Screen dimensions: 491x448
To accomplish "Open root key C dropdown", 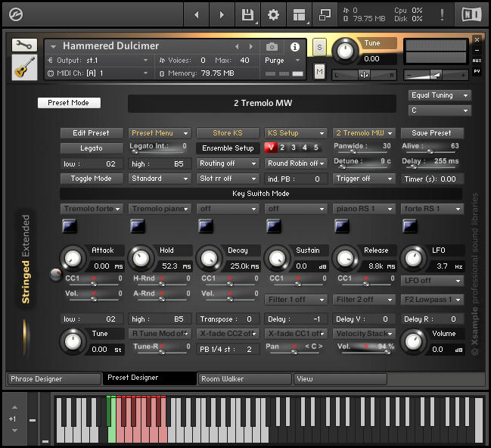I will click(x=440, y=110).
